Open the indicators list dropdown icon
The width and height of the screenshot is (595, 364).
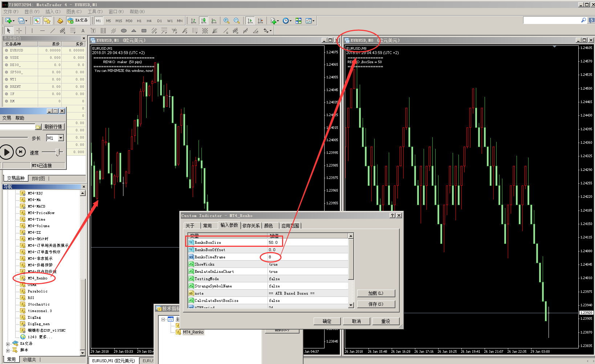point(274,21)
